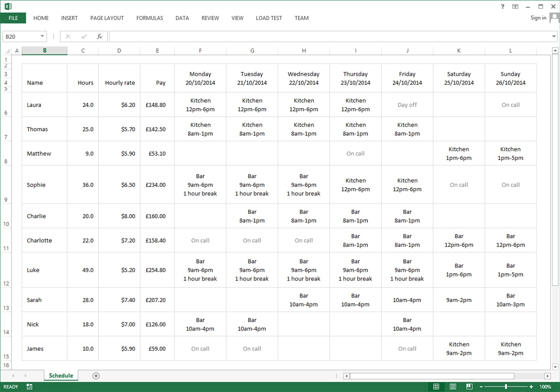Zoom out using the minus icon in the status bar
This screenshot has height=392, width=560.
coord(481,386)
